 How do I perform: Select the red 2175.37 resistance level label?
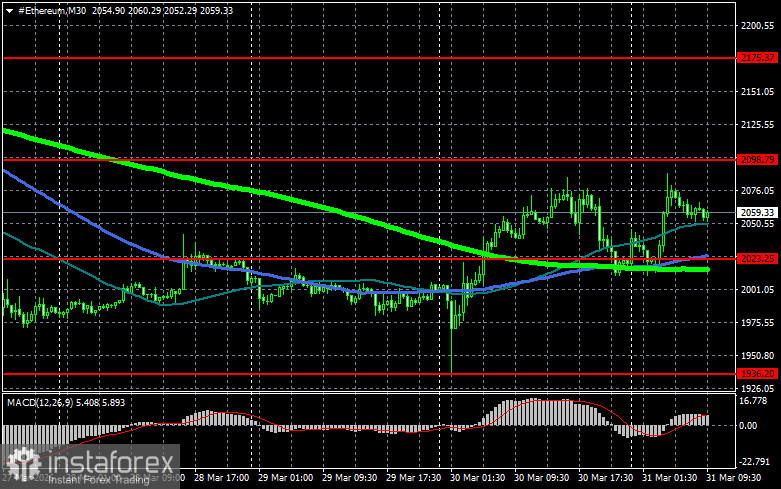click(x=758, y=58)
